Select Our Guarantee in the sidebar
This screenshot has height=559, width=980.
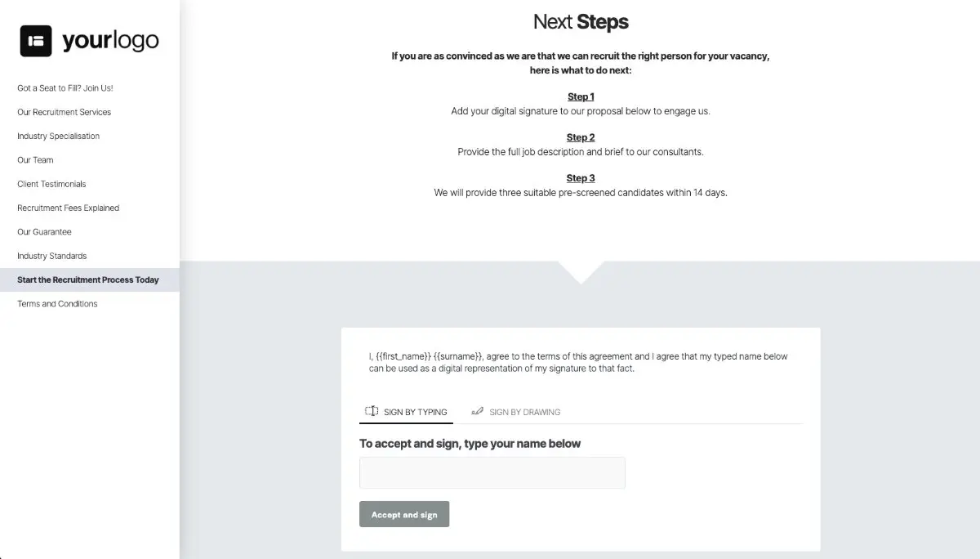pyautogui.click(x=45, y=231)
